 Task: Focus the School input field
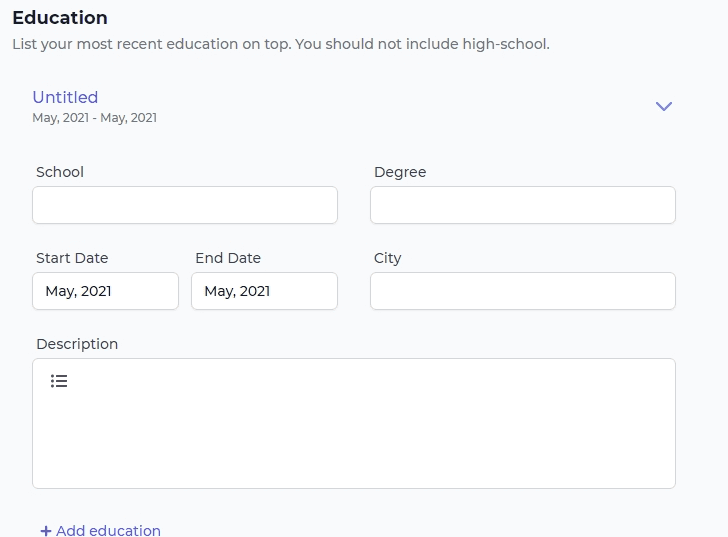pos(185,205)
